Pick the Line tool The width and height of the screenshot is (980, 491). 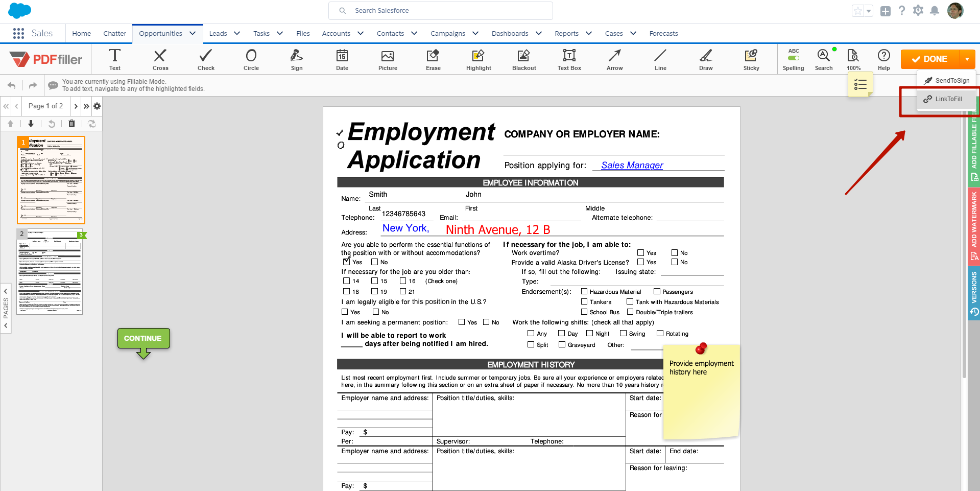pyautogui.click(x=660, y=59)
